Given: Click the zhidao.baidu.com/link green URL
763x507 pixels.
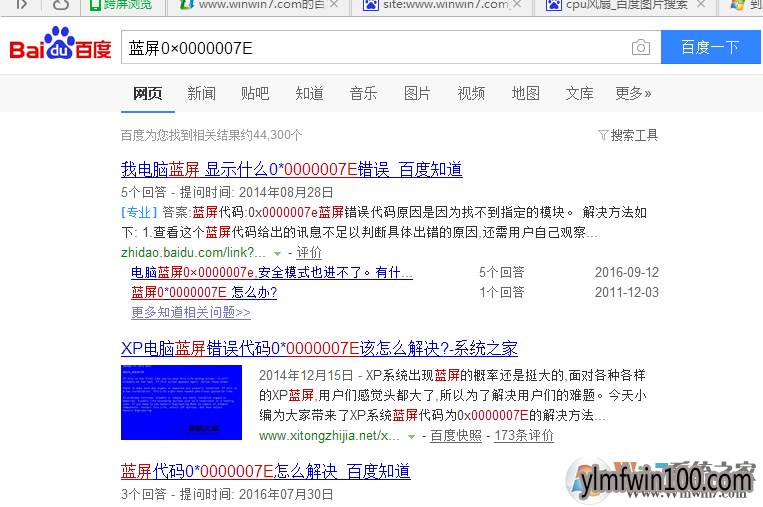Looking at the screenshot, I should pyautogui.click(x=193, y=253).
